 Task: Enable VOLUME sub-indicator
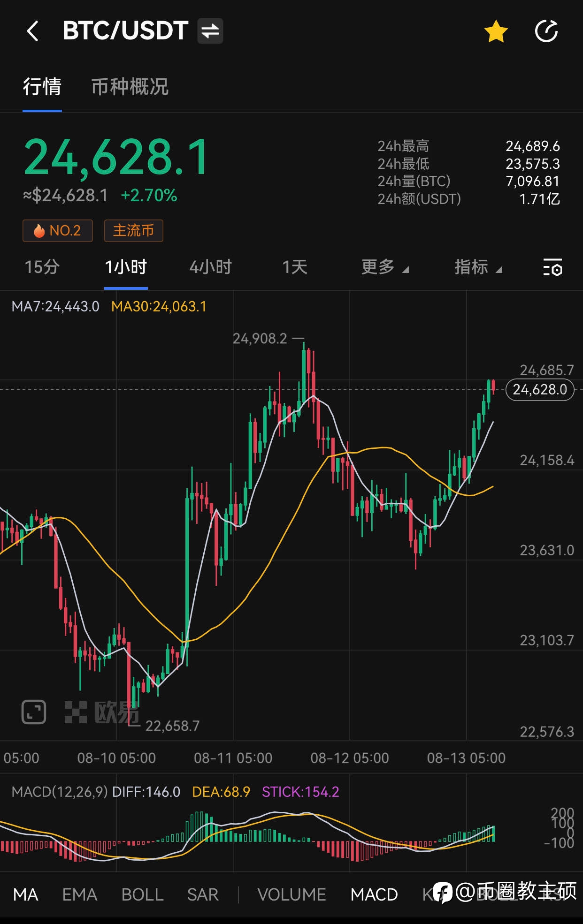291,895
